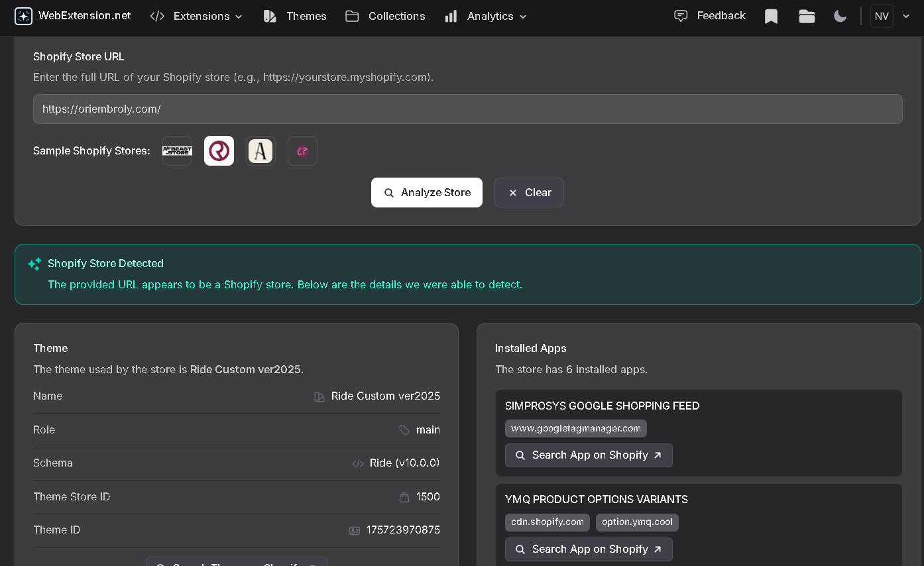Click the www.googletagmanager.com tag
The height and width of the screenshot is (566, 924).
tap(576, 428)
